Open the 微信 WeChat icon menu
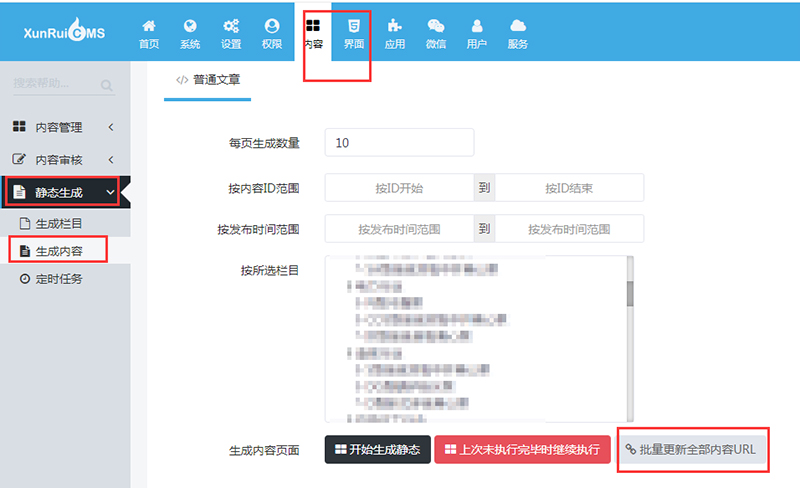The width and height of the screenshot is (800, 488). point(436,34)
